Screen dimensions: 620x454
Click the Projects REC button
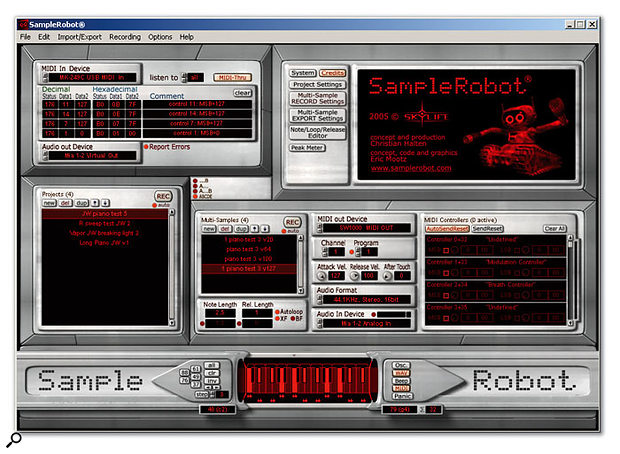pos(163,196)
